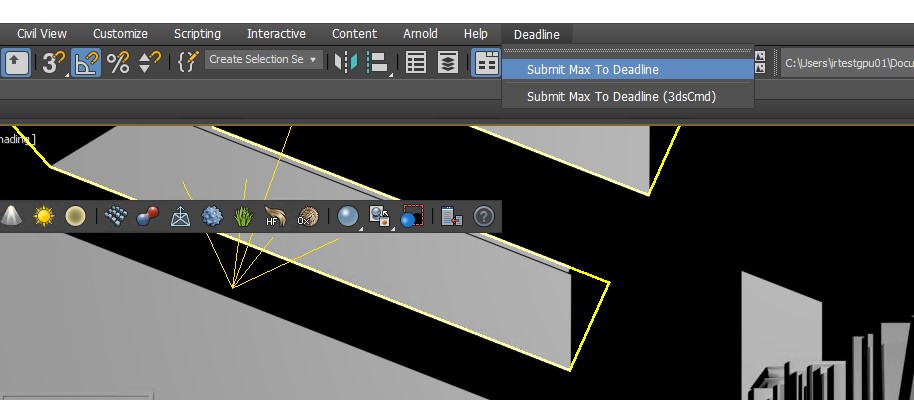The height and width of the screenshot is (400, 914).
Task: Open the Arnold menu
Action: coord(420,34)
